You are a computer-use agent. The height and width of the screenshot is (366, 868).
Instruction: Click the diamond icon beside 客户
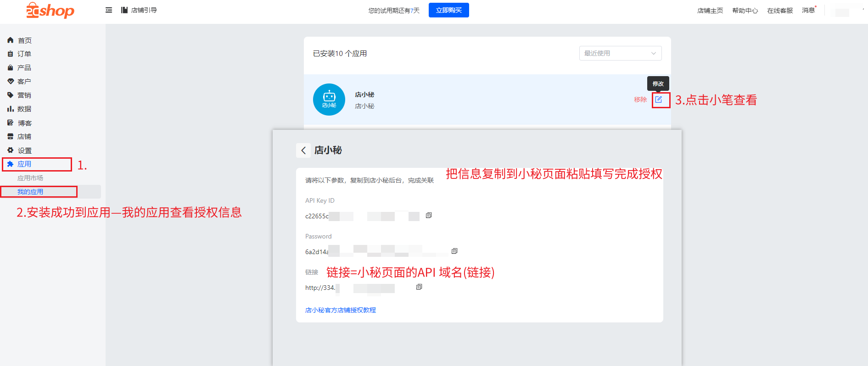point(10,82)
